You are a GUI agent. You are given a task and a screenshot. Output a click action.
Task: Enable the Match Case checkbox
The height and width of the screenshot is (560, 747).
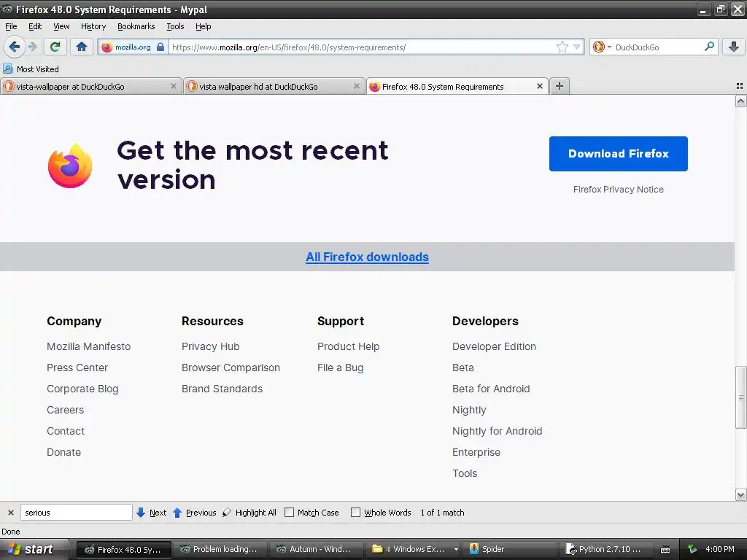289,513
